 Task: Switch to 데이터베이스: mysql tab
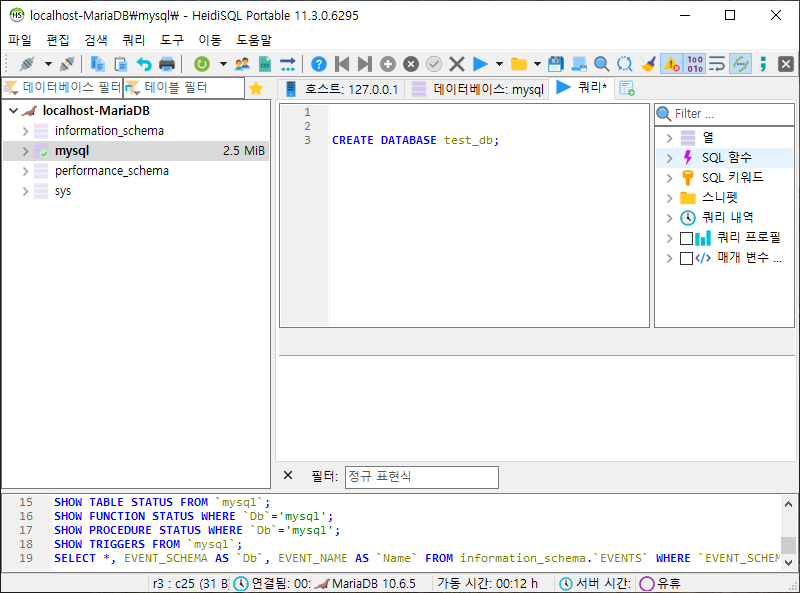click(x=478, y=89)
